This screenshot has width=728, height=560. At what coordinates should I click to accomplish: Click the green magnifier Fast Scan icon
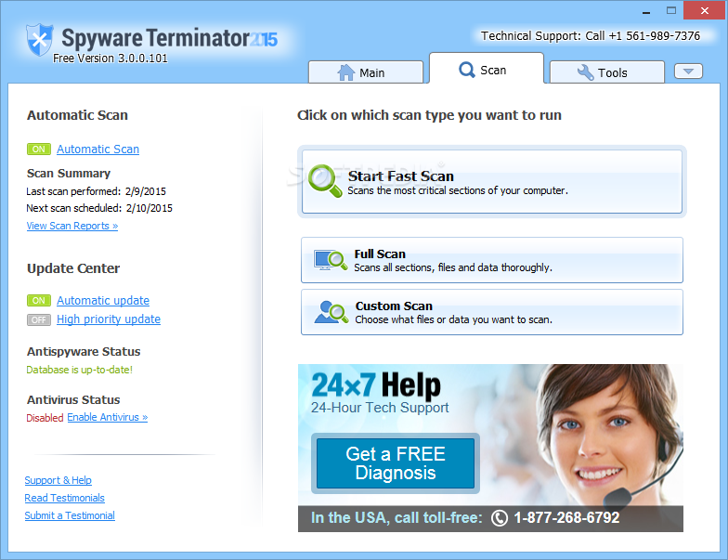click(325, 180)
